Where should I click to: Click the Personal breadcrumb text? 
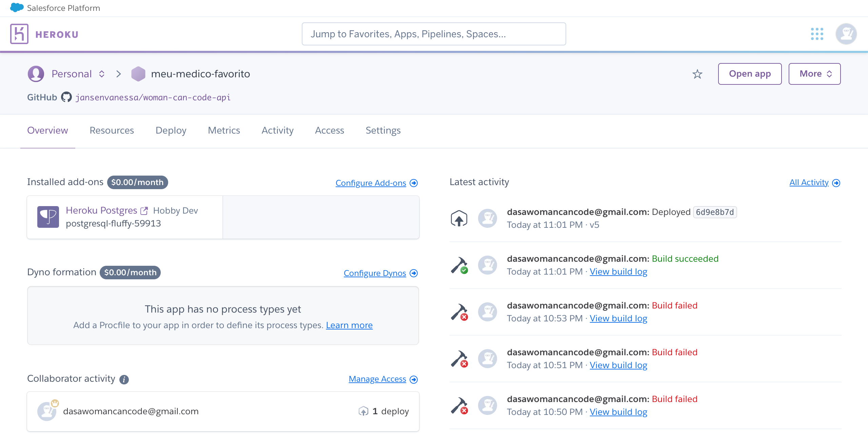[72, 74]
